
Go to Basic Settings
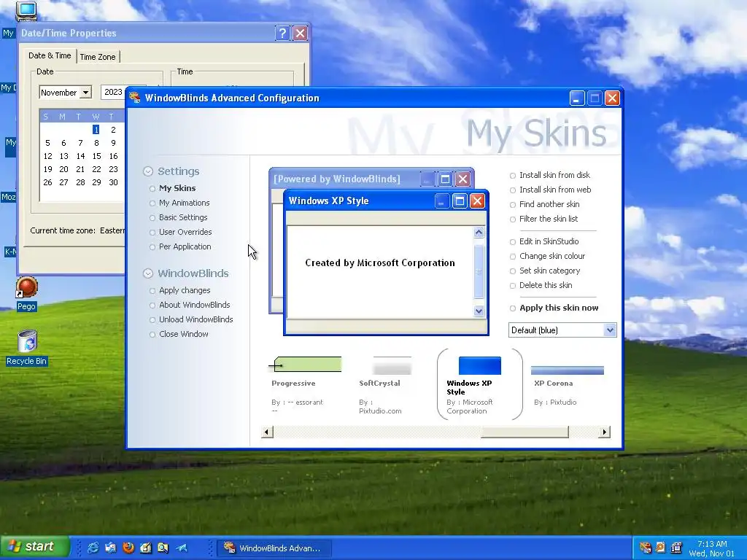click(x=183, y=217)
